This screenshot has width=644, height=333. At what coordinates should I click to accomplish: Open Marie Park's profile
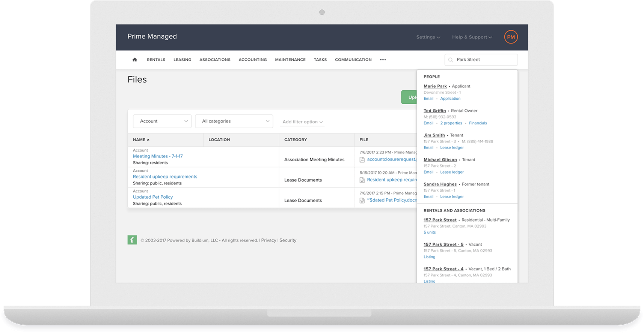pyautogui.click(x=435, y=86)
